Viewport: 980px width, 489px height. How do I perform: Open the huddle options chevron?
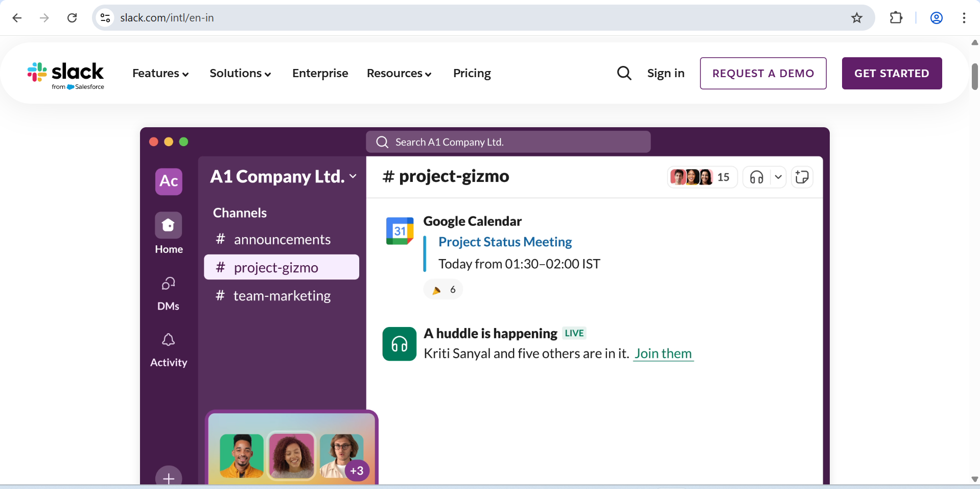pos(778,177)
